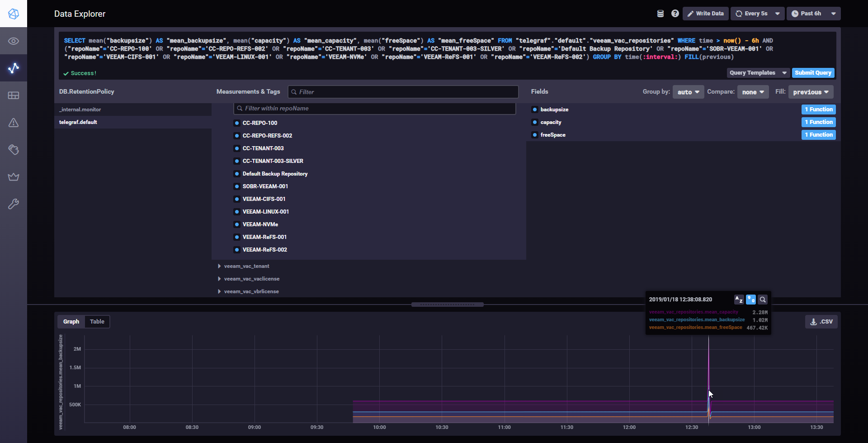Open Group by auto dropdown
Screen dimensions: 868x443
coord(688,92)
